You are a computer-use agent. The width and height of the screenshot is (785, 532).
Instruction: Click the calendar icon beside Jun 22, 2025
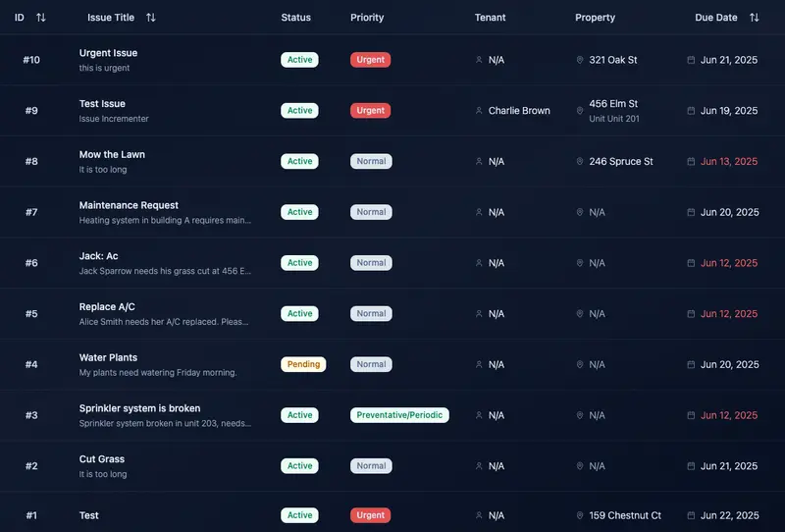[691, 515]
